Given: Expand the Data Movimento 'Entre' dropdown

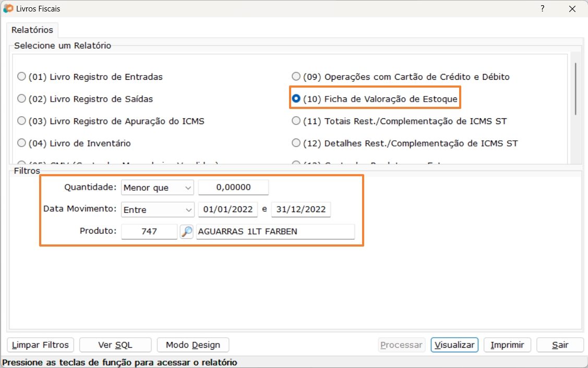Looking at the screenshot, I should [158, 210].
